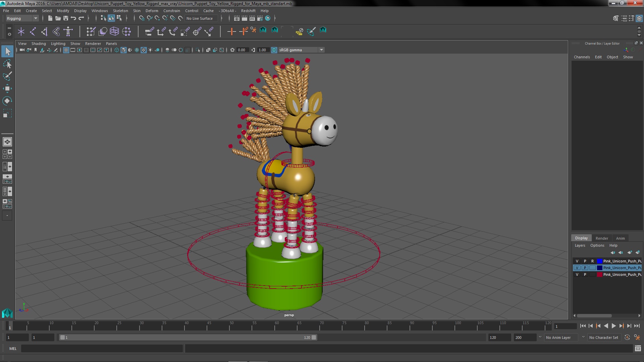Toggle use all lights bulb icon
The width and height of the screenshot is (644, 362).
(150, 50)
